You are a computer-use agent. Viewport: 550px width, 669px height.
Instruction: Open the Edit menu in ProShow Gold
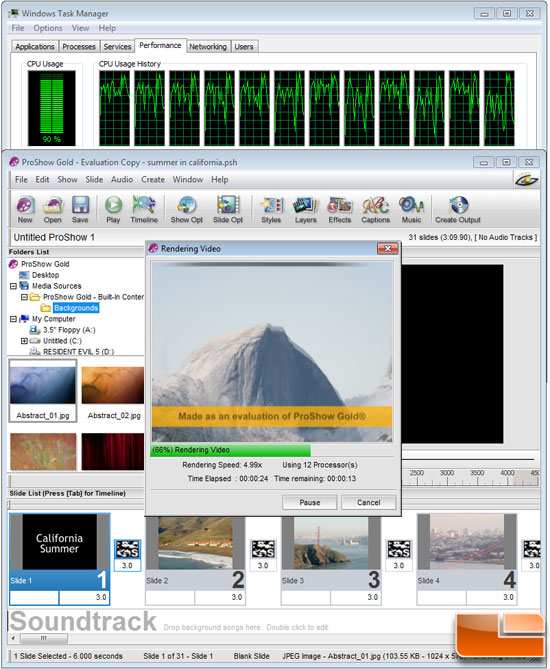pyautogui.click(x=42, y=180)
